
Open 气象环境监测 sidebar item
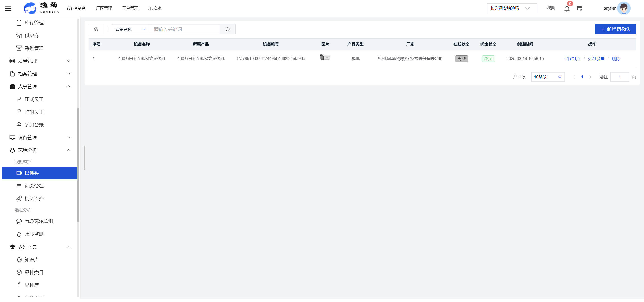39,221
